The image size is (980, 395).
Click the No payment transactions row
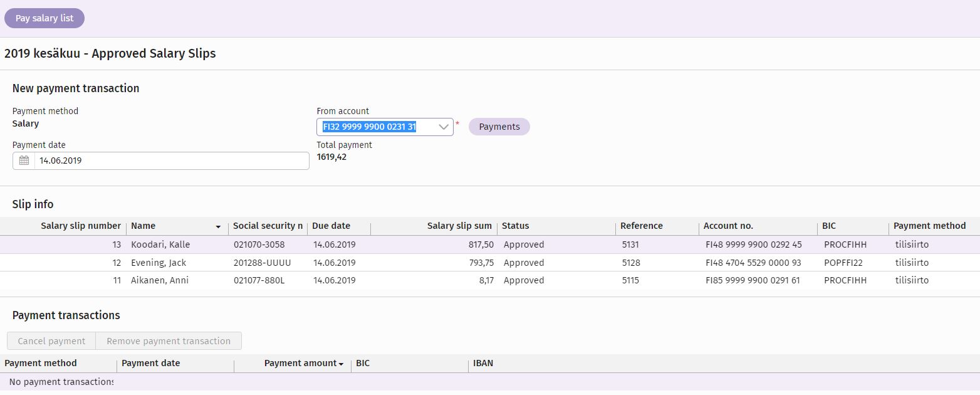(x=490, y=382)
